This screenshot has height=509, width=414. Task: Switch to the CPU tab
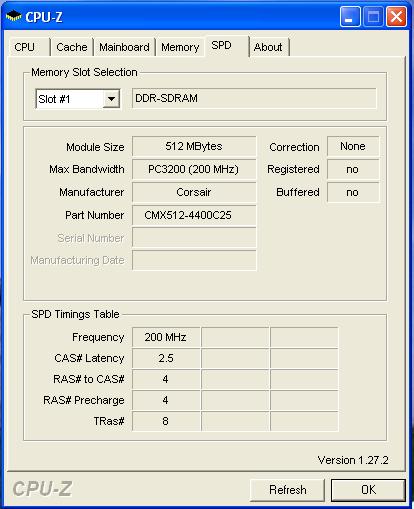[29, 47]
